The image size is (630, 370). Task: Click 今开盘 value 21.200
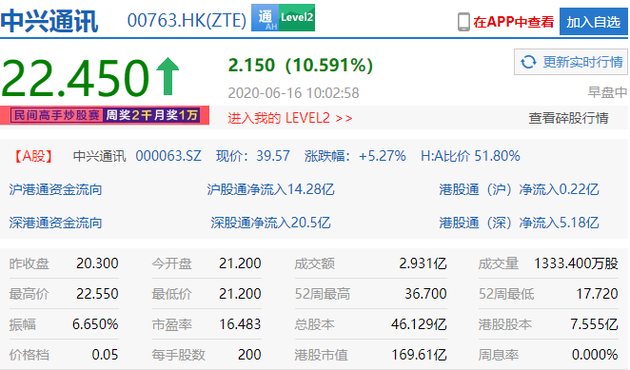point(240,264)
